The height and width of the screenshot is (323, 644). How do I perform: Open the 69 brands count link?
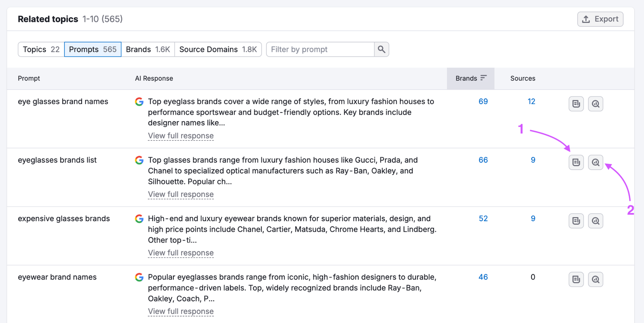tap(483, 102)
